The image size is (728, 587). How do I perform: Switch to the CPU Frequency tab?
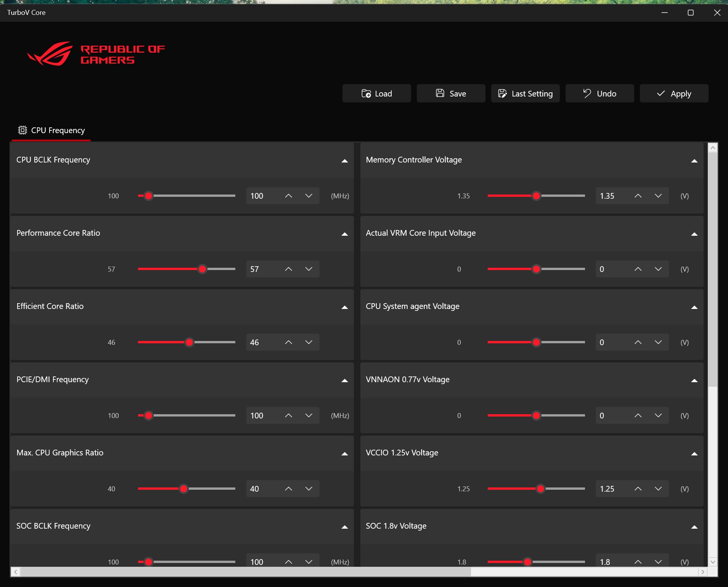pos(51,130)
